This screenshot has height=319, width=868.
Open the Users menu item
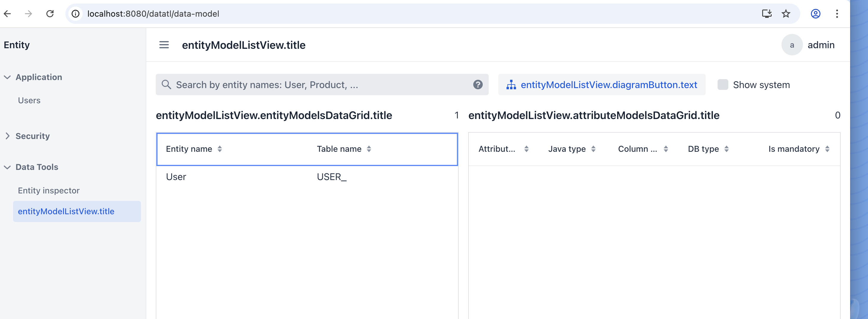29,101
